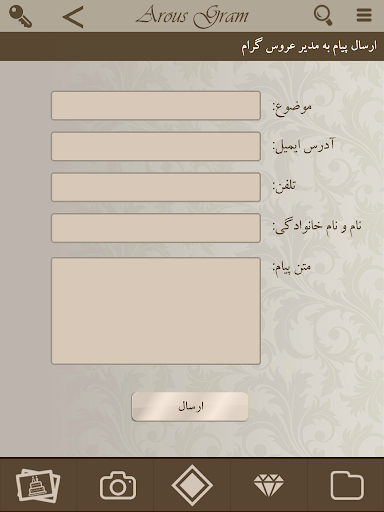Open search with the magnifier icon
Viewport: 384px width, 512px height.
pyautogui.click(x=323, y=15)
